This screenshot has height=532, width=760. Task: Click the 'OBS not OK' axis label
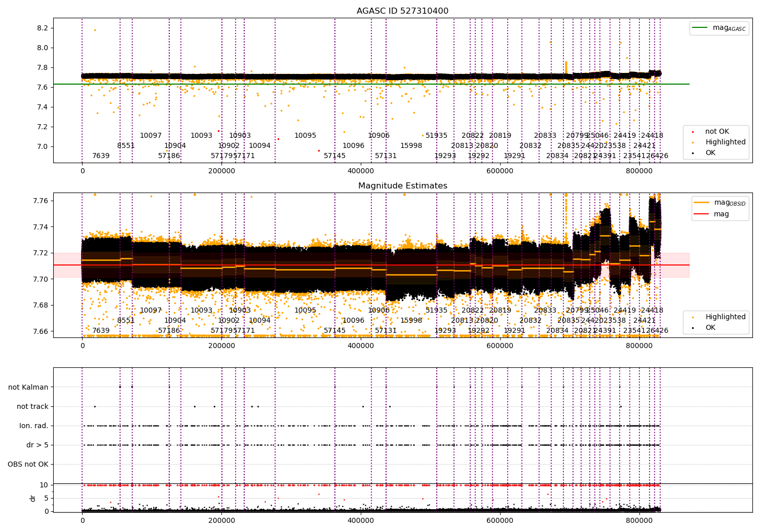[28, 464]
